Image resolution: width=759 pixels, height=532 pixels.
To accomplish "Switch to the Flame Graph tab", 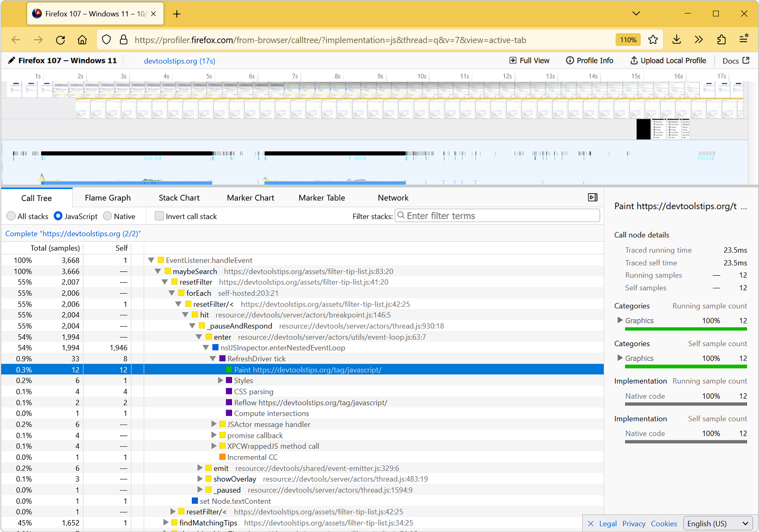I will (x=107, y=197).
